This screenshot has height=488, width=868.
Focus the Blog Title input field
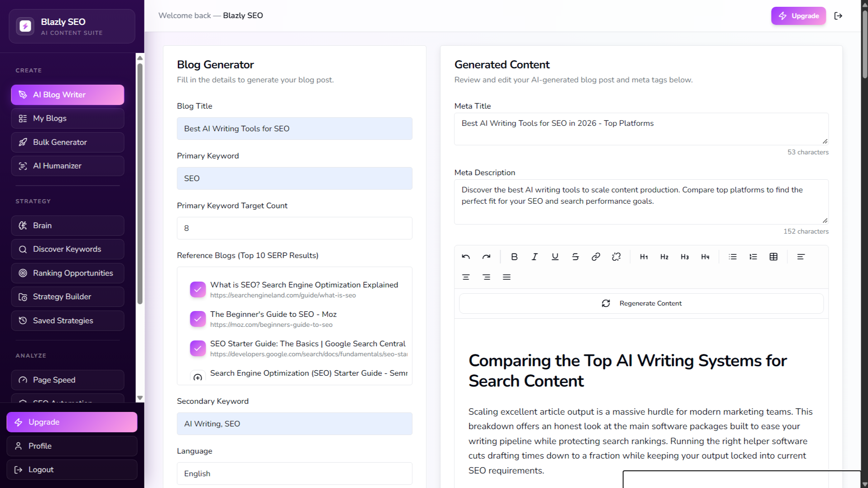click(x=294, y=129)
